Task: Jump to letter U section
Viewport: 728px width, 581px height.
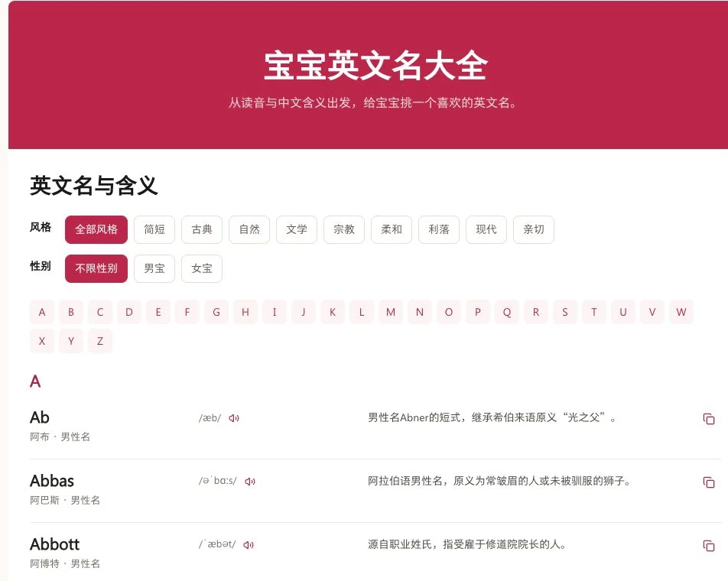Action: pos(623,312)
